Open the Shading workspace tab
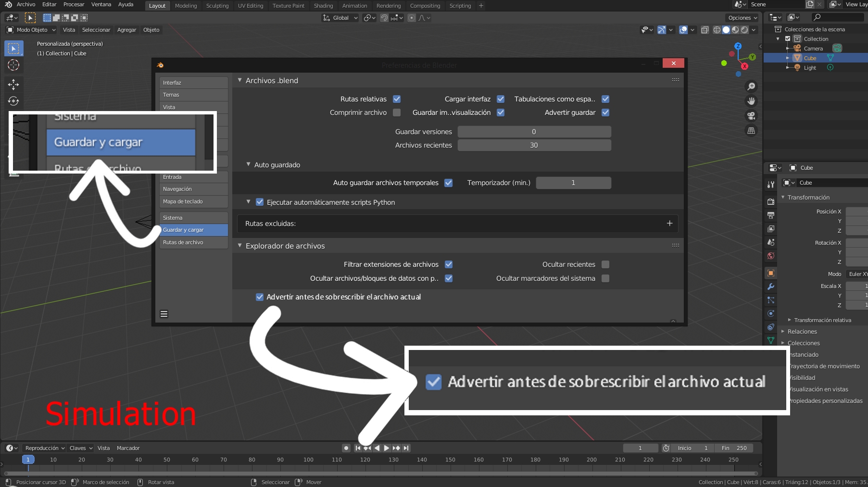 pos(323,6)
